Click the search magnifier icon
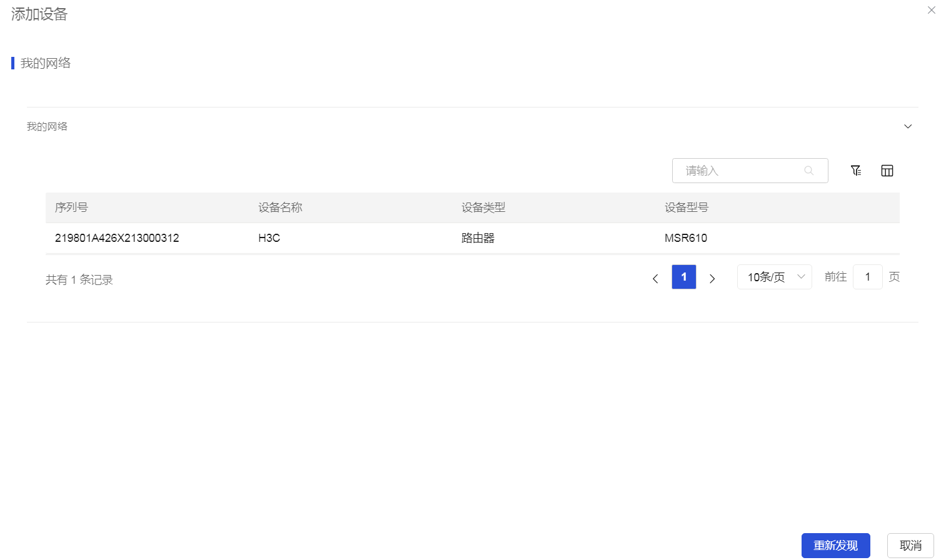 pos(808,171)
